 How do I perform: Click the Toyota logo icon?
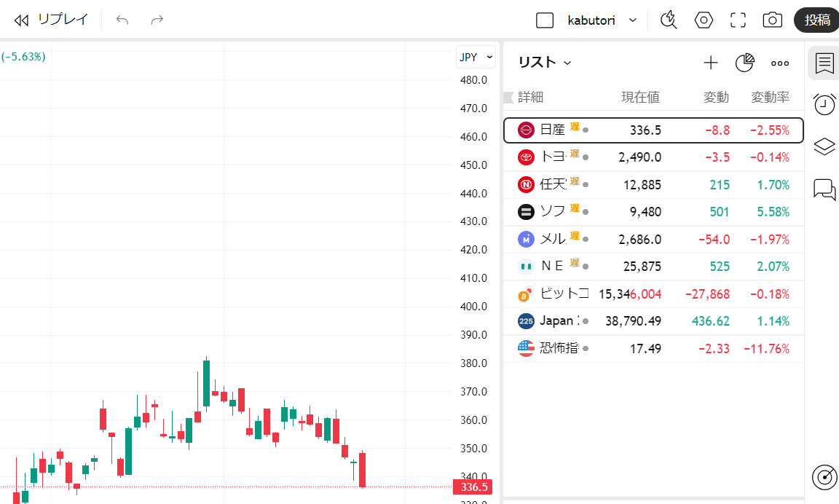[x=526, y=157]
